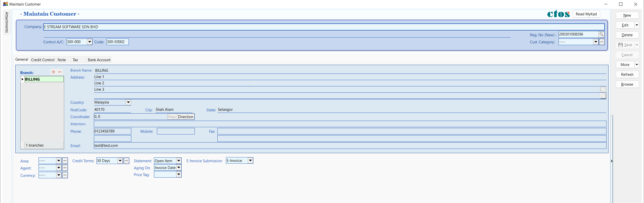The height and width of the screenshot is (203, 644).
Task: Expand the E-Invoice Submission dropdown
Action: click(250, 161)
